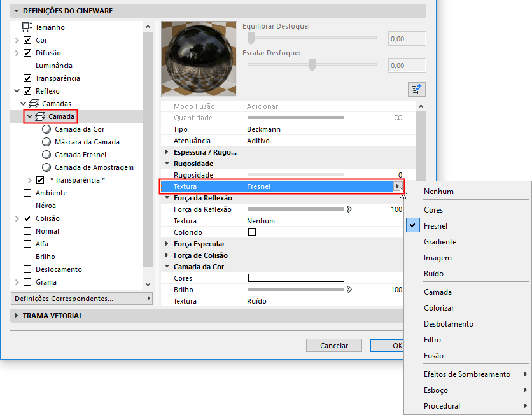532x415 pixels.
Task: Toggle the Colorido checkbox
Action: [250, 232]
